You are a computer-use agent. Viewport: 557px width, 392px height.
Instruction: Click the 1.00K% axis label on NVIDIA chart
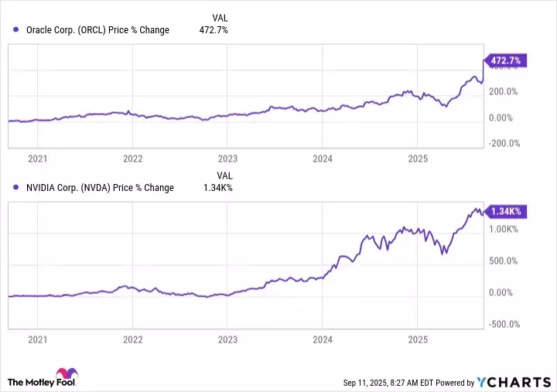(504, 229)
